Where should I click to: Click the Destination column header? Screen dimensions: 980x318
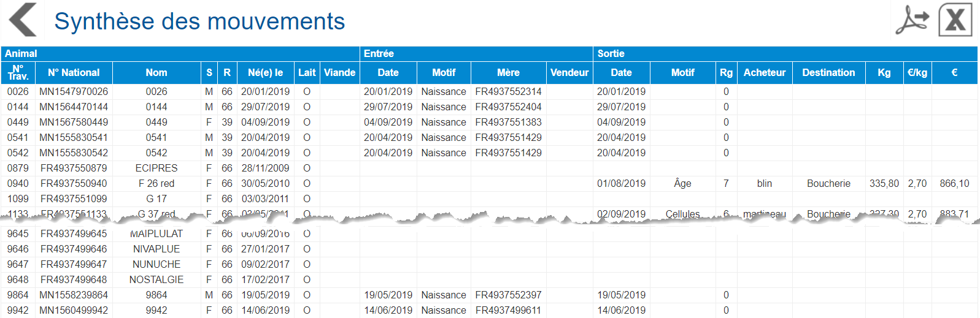(828, 72)
